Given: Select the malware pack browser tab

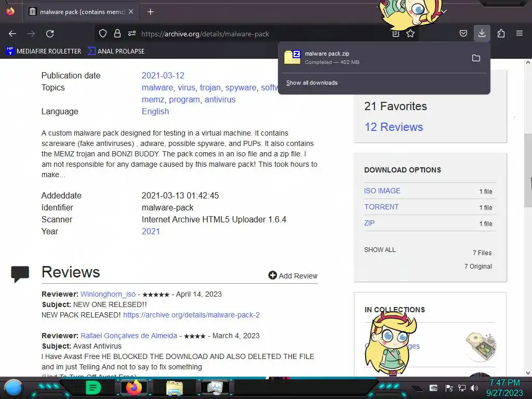Looking at the screenshot, I should tap(81, 12).
